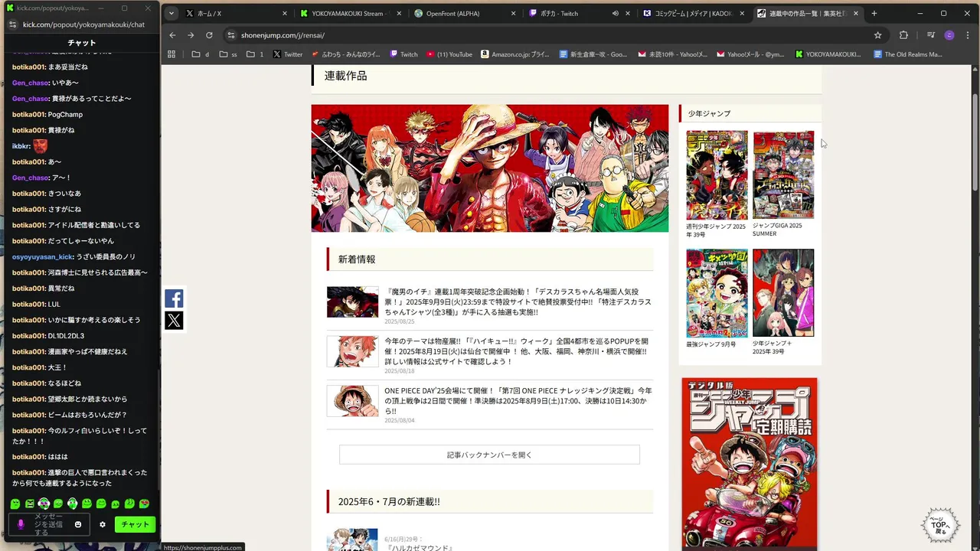Open the '1' bookmarks folder
Viewport: 980px width, 551px height.
click(255, 54)
